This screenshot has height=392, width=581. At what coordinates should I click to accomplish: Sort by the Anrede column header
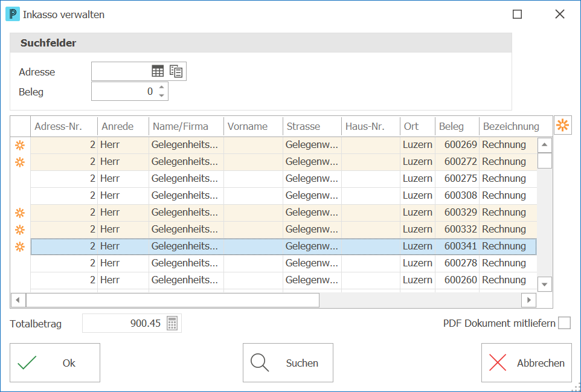click(x=123, y=126)
